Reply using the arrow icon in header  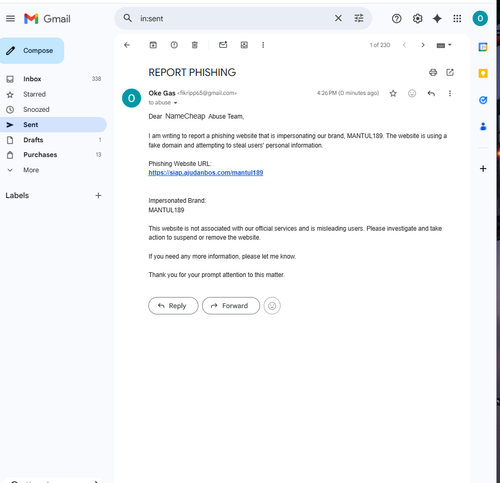coord(431,93)
